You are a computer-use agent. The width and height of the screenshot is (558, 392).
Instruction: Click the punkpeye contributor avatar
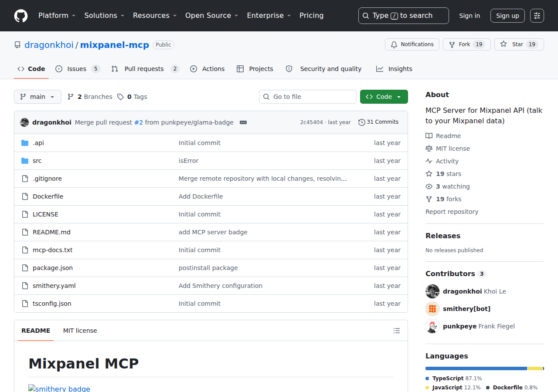(432, 326)
